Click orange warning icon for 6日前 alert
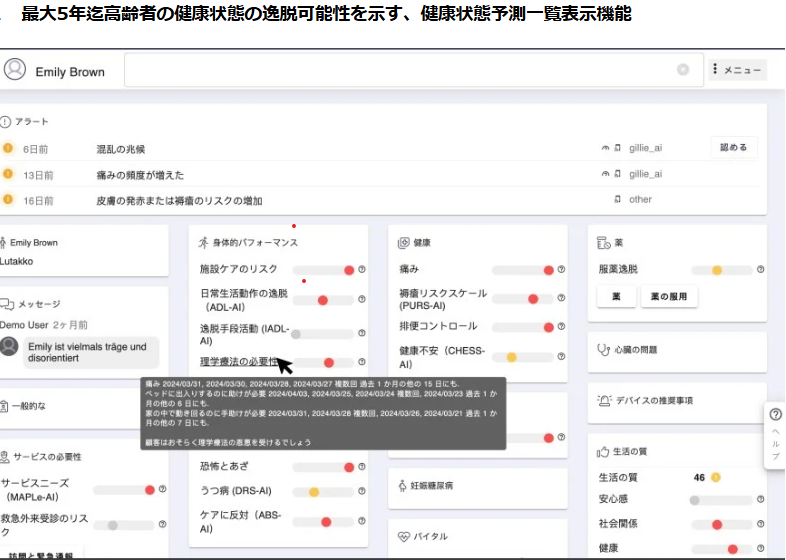This screenshot has height=560, width=786. tap(8, 148)
